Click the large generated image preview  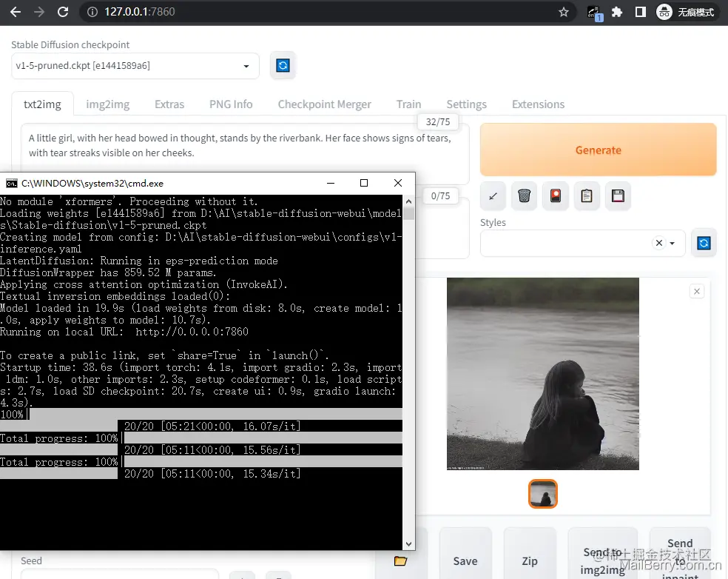point(543,374)
